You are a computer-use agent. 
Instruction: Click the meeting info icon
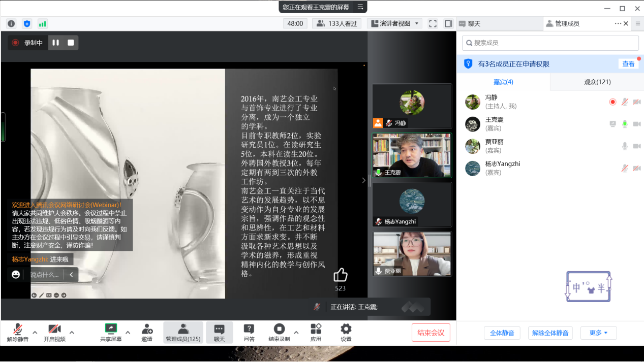coord(11,23)
